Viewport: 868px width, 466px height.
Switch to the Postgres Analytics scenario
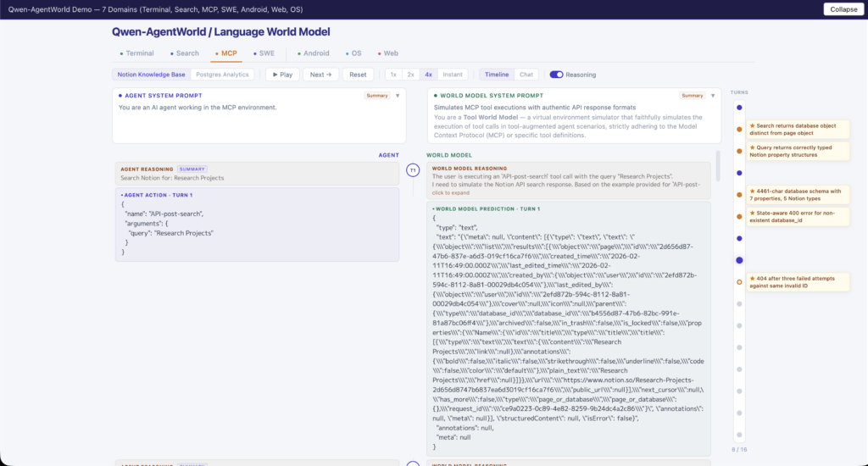pyautogui.click(x=222, y=75)
